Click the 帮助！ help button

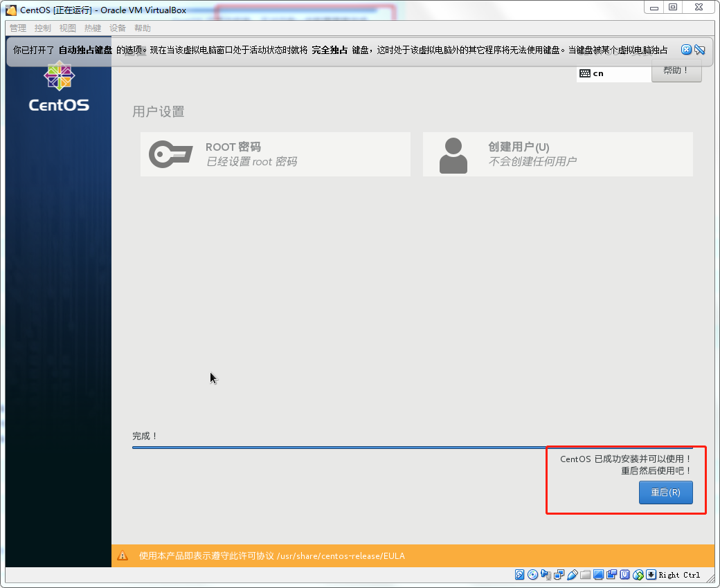pyautogui.click(x=676, y=71)
